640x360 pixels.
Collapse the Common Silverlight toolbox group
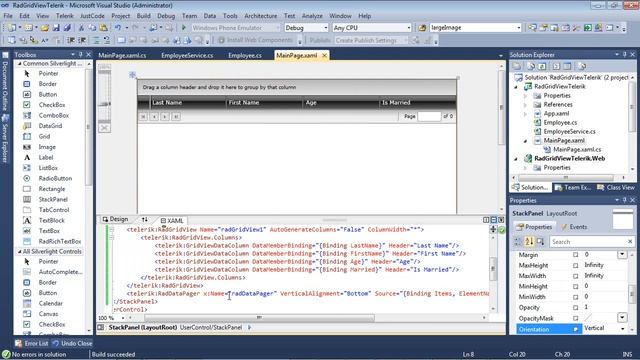19,64
